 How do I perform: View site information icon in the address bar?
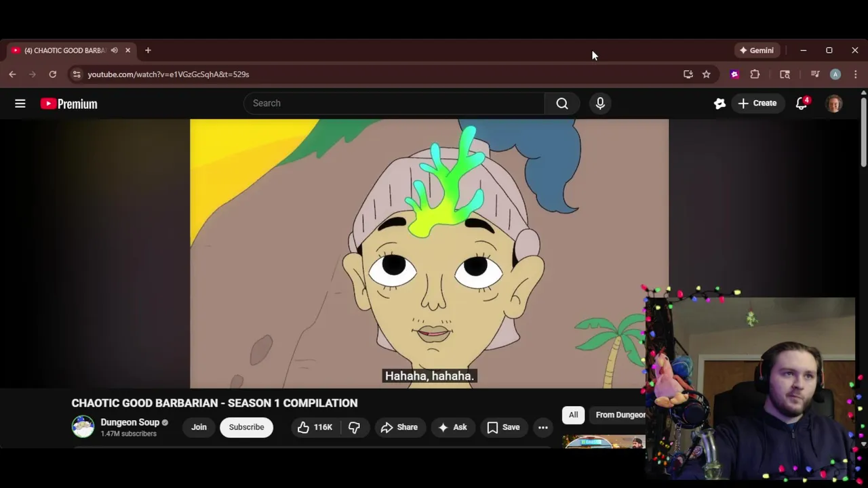click(76, 75)
